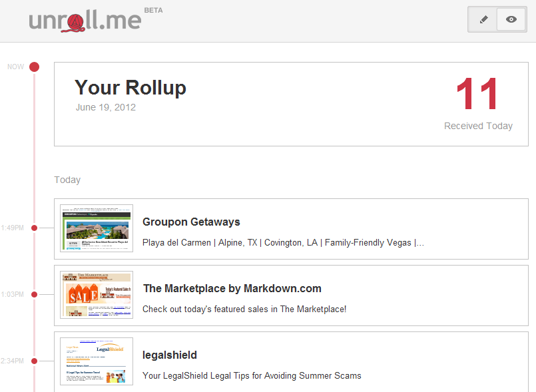Viewport: 536px width, 392px height.
Task: Click the 'Received Today' label
Action: coord(478,126)
